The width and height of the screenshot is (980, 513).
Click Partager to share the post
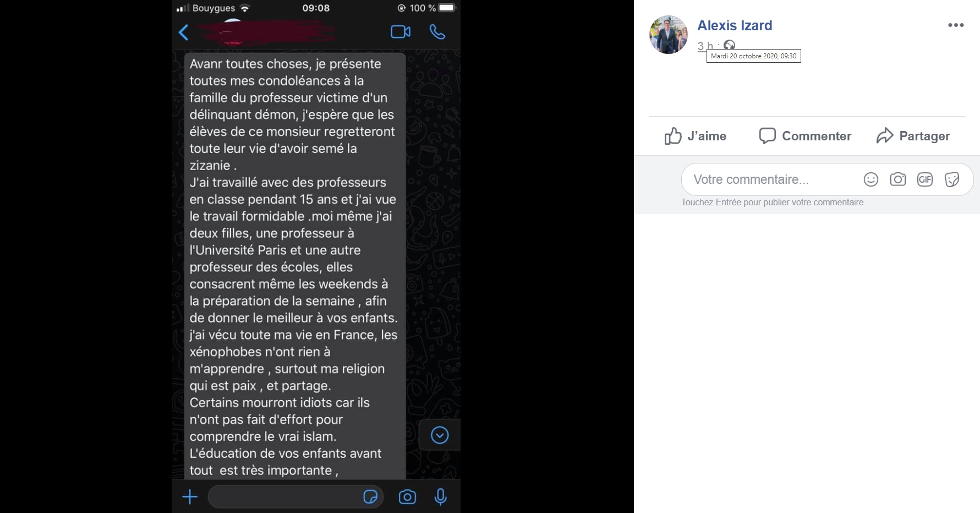(913, 136)
